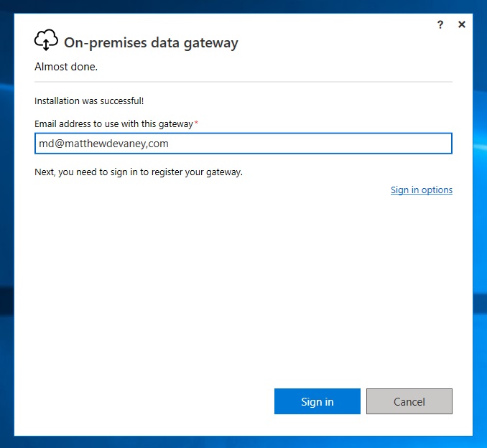Click the divider line under Almost done
This screenshot has width=487, height=448.
point(243,82)
